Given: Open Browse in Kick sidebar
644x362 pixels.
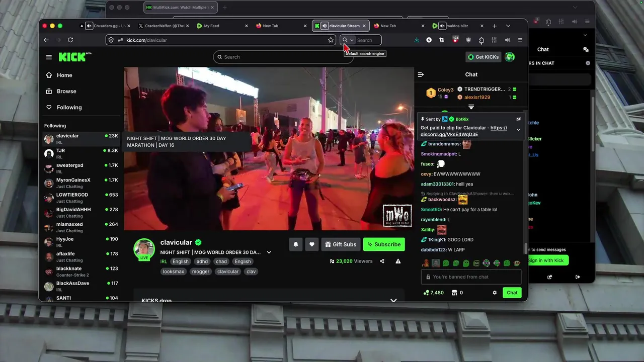Looking at the screenshot, I should [66, 92].
